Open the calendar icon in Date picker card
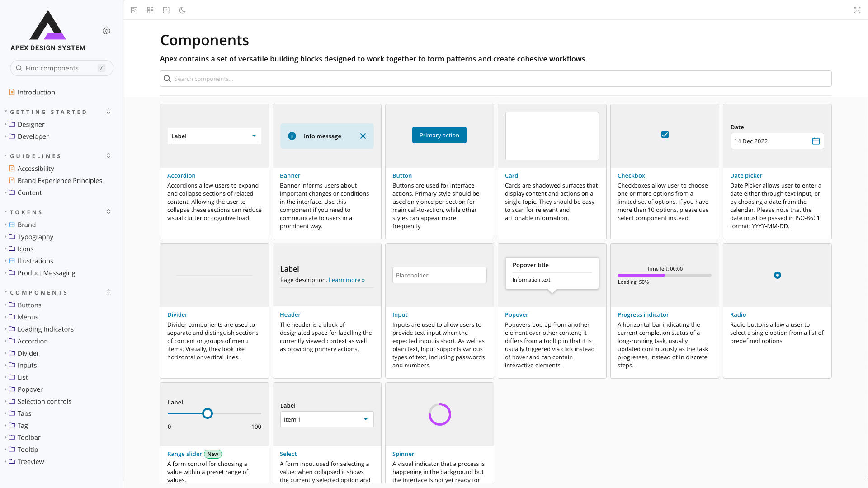 (x=816, y=141)
